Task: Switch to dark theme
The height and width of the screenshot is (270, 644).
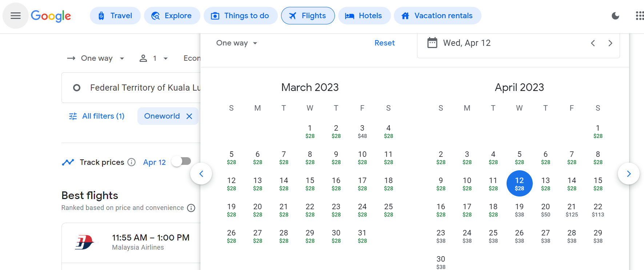Action: tap(615, 16)
